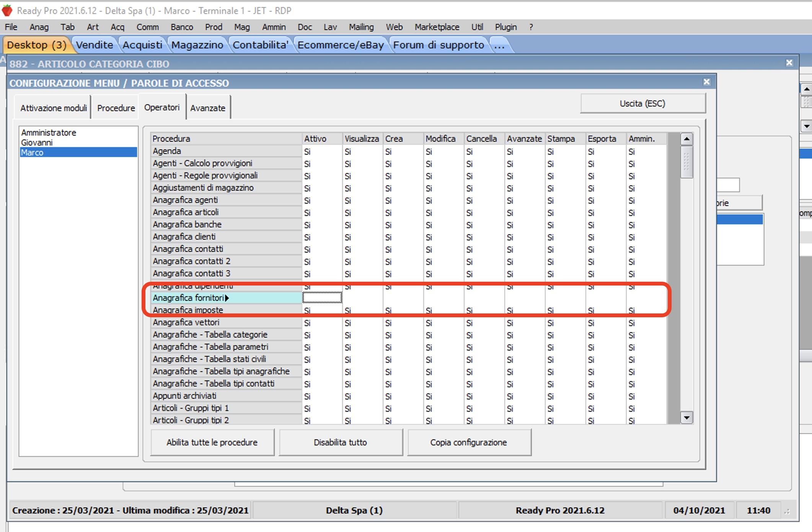Open the Plugin menu
Viewport: 812px width, 532px height.
click(x=505, y=27)
